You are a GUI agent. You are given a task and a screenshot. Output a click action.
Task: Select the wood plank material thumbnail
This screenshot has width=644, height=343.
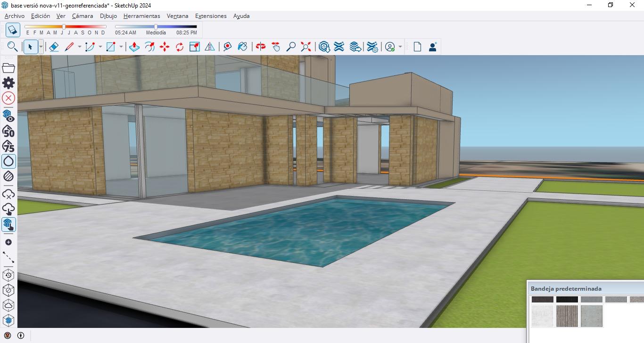pos(567,316)
